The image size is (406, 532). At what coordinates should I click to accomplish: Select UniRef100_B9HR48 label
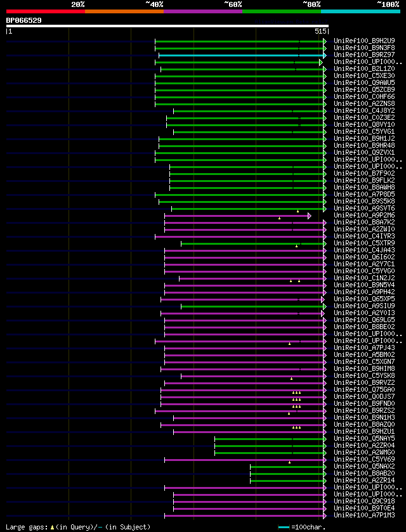point(364,146)
